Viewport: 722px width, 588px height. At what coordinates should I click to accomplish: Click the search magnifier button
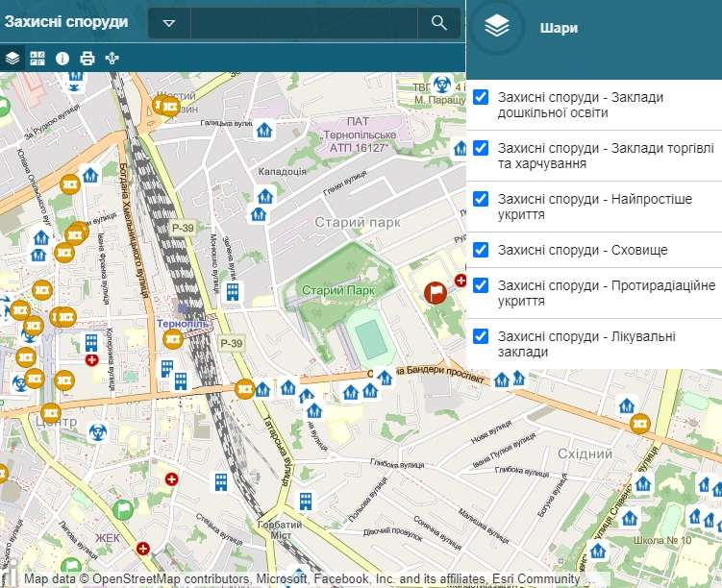[439, 23]
